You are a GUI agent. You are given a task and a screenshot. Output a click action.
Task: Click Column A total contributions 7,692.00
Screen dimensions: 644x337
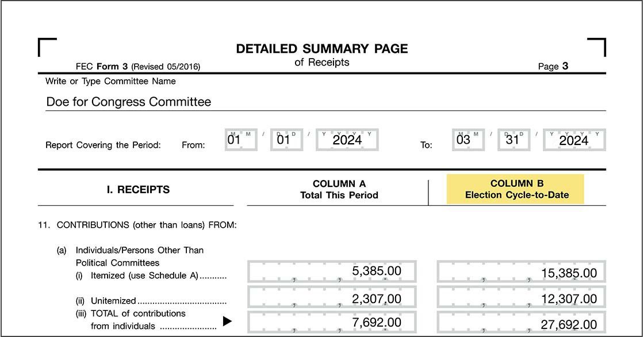coord(332,323)
